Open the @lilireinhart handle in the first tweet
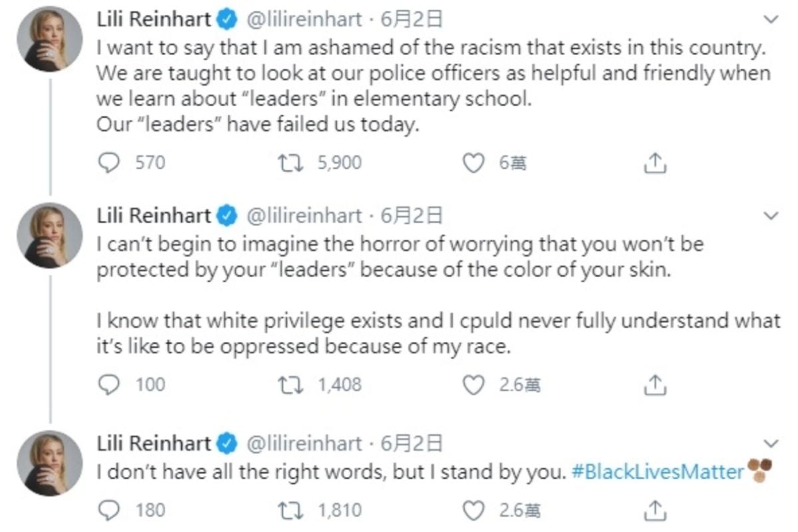 (305, 21)
